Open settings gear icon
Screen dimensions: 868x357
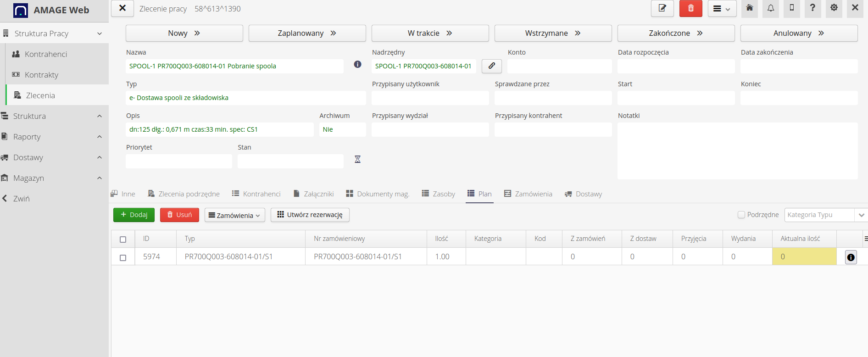[834, 8]
